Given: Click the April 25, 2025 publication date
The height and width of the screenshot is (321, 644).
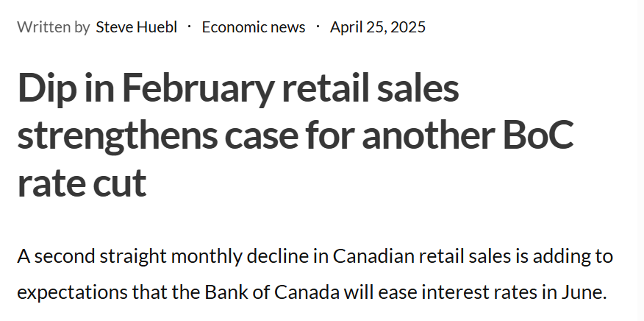Looking at the screenshot, I should pyautogui.click(x=378, y=27).
